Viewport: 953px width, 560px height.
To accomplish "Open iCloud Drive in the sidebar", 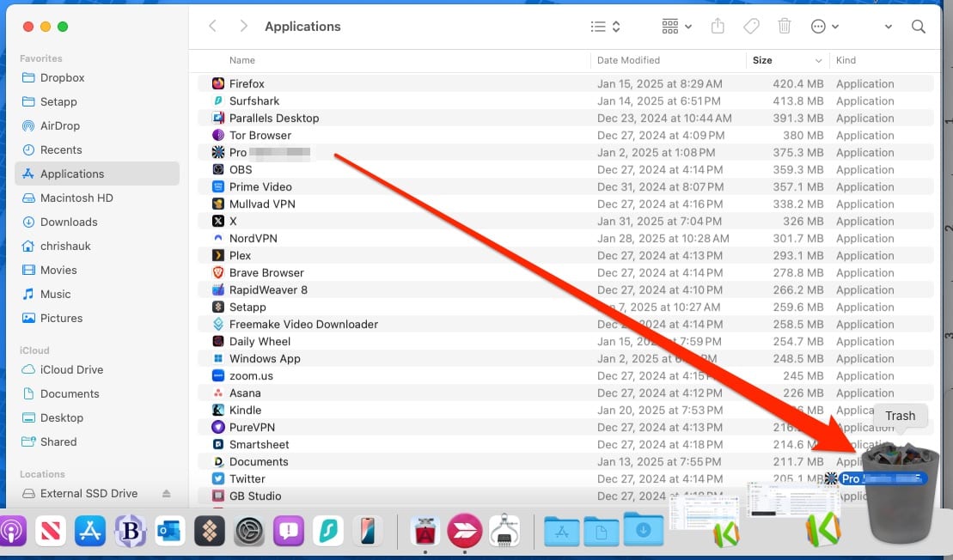I will tap(97, 369).
